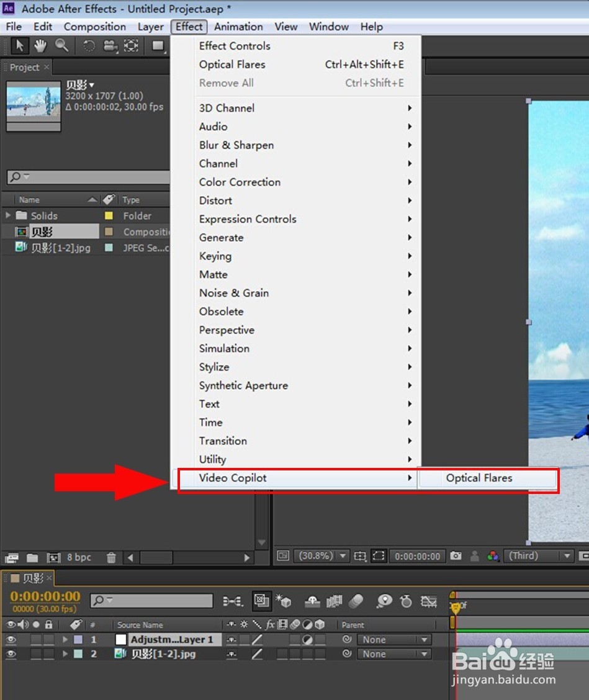Click the Project panel search field
This screenshot has height=700, width=589.
click(88, 177)
